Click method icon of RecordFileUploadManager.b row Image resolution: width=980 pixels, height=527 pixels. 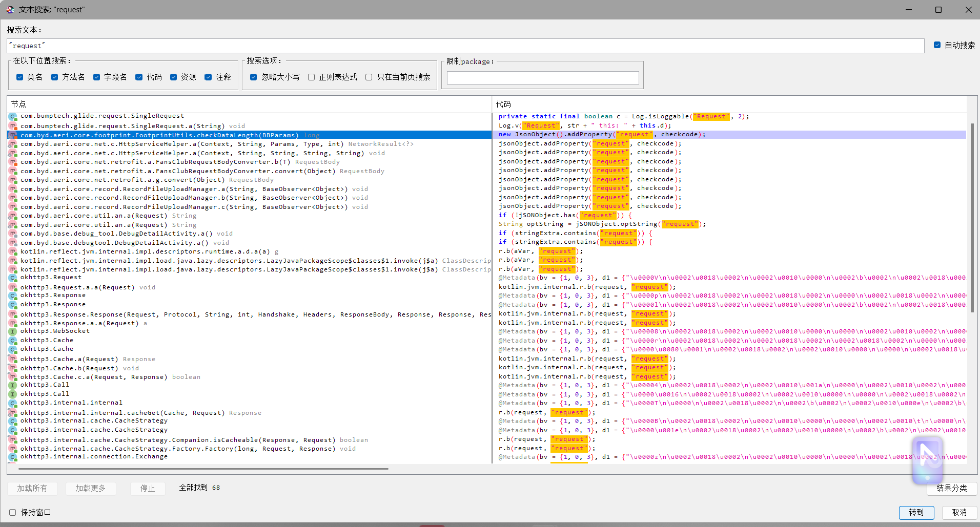[x=13, y=198]
